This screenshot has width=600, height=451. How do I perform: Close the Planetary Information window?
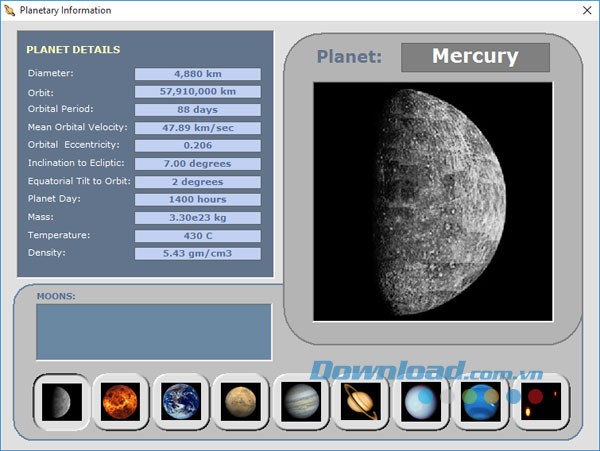pyautogui.click(x=585, y=10)
